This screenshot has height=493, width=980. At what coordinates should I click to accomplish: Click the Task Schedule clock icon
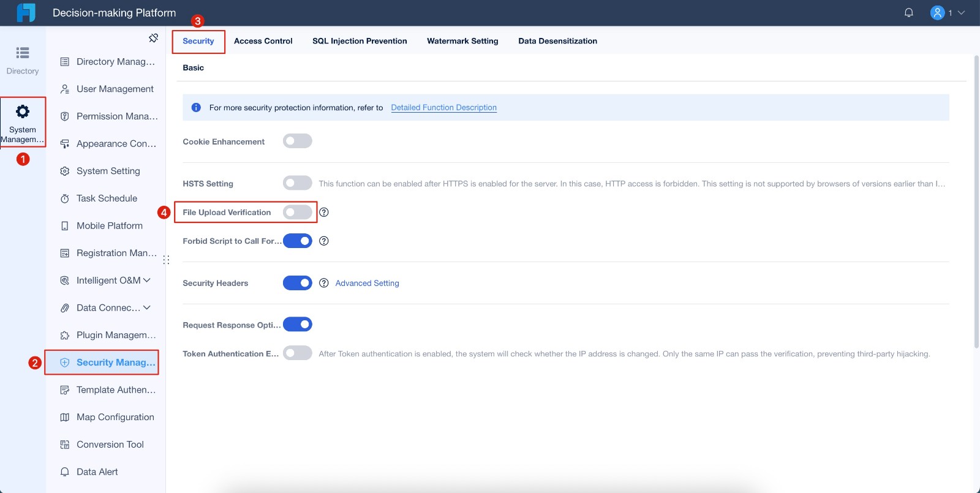pos(65,198)
